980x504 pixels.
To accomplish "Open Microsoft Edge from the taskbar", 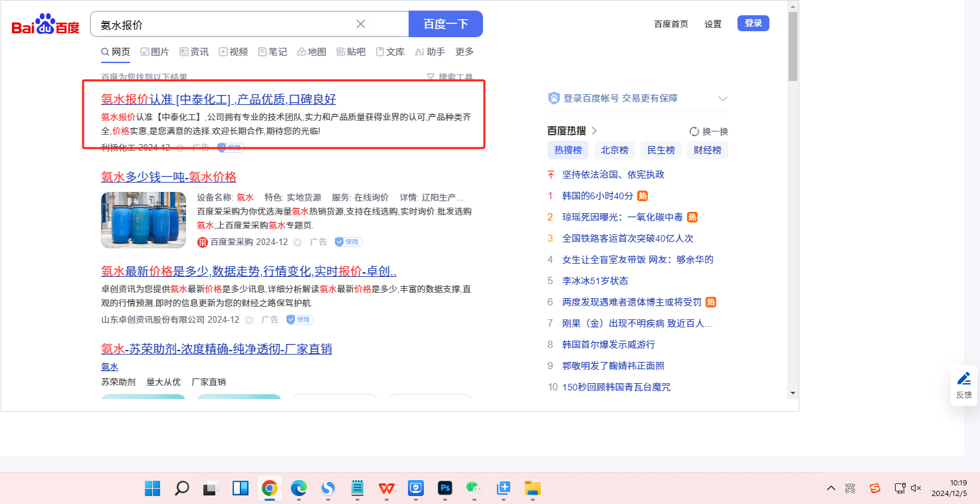I will point(298,489).
